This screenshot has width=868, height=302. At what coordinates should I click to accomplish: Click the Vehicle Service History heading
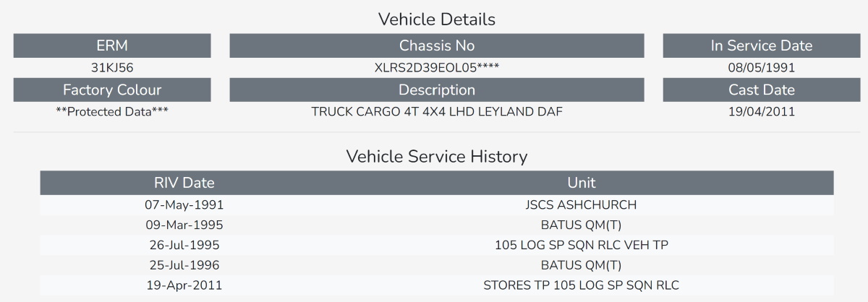pyautogui.click(x=437, y=156)
